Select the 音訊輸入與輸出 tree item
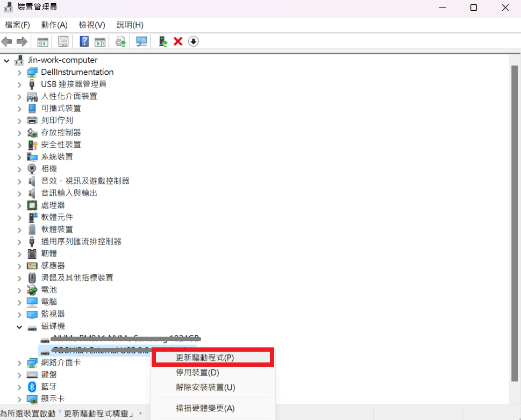Viewport: 521px width, 420px height. tap(69, 193)
